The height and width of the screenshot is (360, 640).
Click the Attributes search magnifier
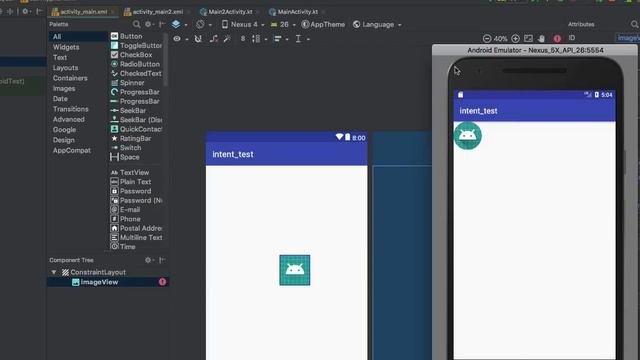(634, 24)
